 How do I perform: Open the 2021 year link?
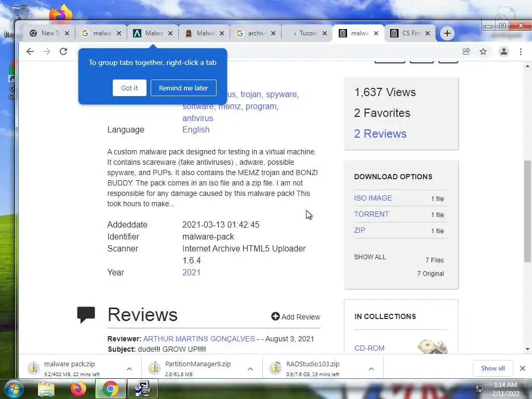click(191, 272)
